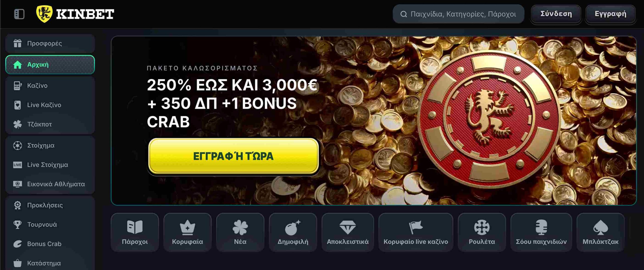Click the Εγγραφή register button

pos(611,14)
